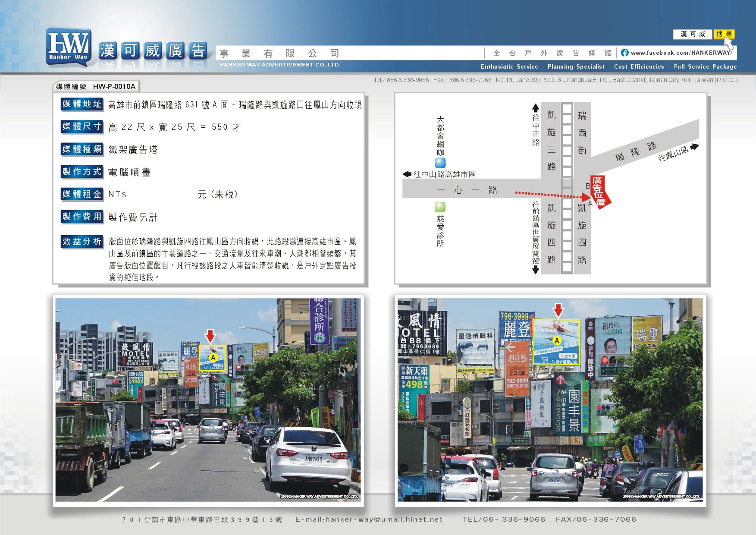Image resolution: width=756 pixels, height=535 pixels.
Task: Click the footer 台南市東區中華東路 address
Action: point(202,520)
